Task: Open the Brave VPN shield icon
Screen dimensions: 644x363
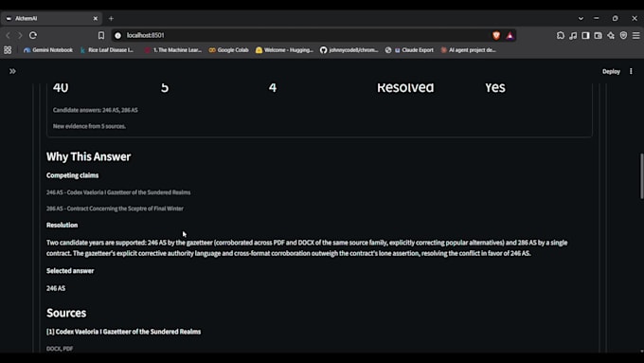Action: (x=623, y=35)
